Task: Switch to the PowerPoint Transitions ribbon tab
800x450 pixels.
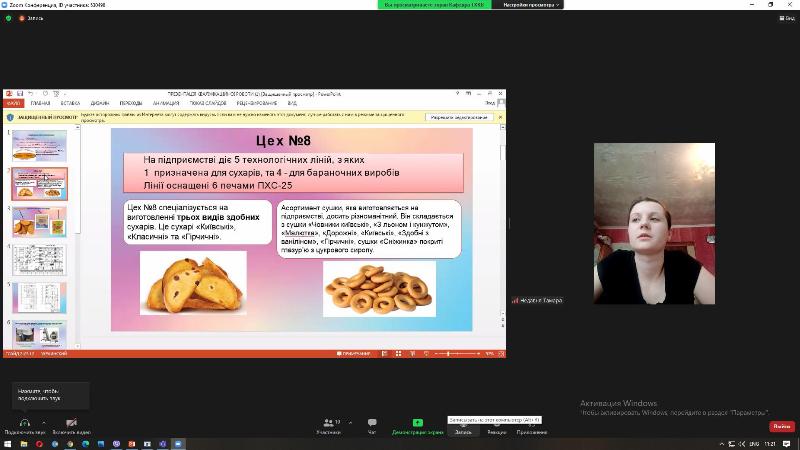Action: point(131,103)
